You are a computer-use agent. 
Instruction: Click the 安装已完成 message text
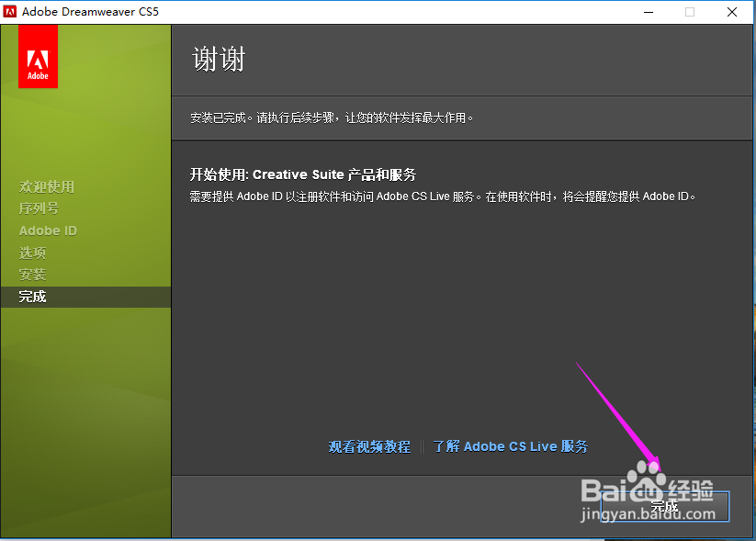pyautogui.click(x=332, y=118)
